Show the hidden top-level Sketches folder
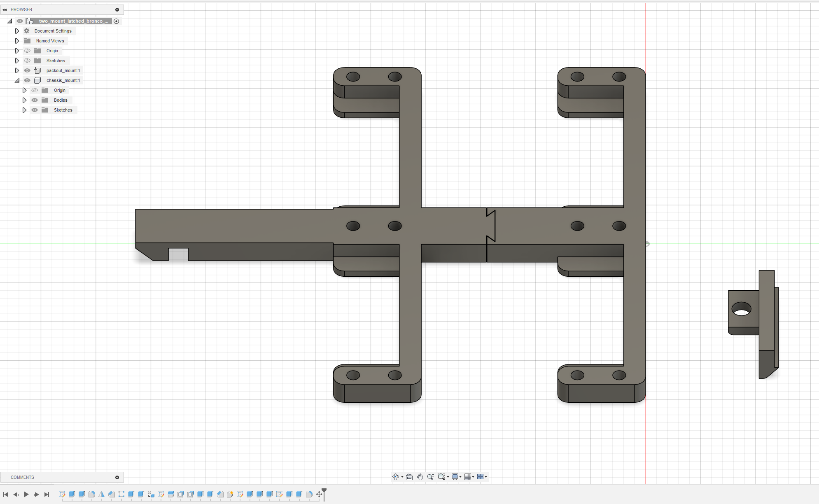Screen dimensions: 819x504 coord(27,61)
